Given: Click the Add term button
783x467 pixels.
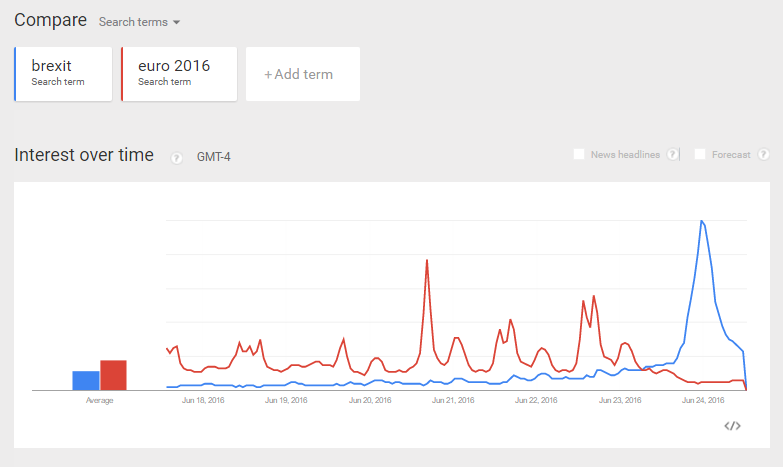Looking at the screenshot, I should (x=303, y=74).
